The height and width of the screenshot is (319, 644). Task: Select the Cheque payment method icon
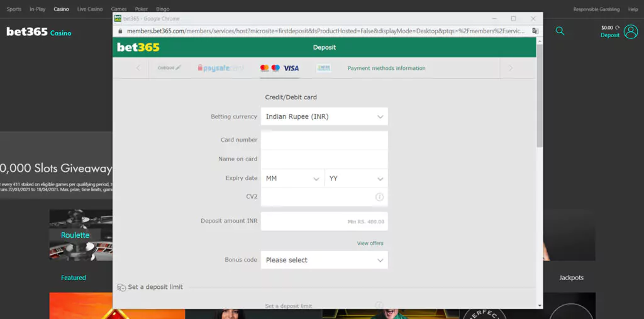pyautogui.click(x=169, y=68)
